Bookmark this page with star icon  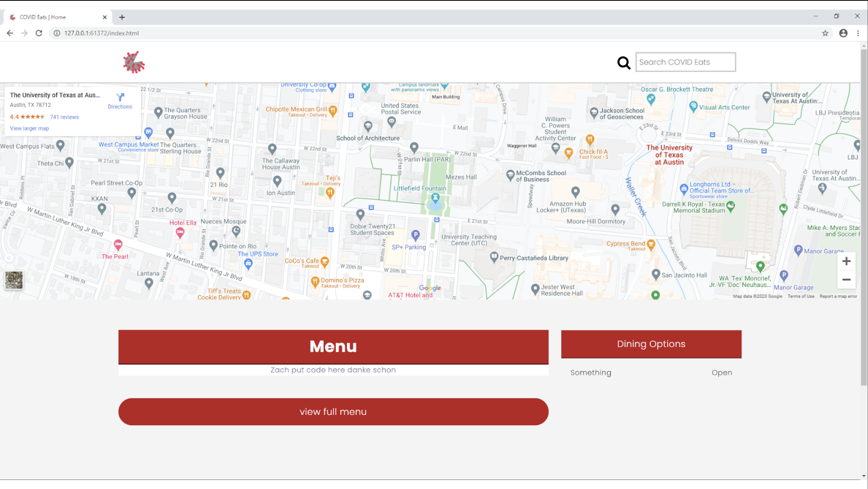pyautogui.click(x=825, y=33)
